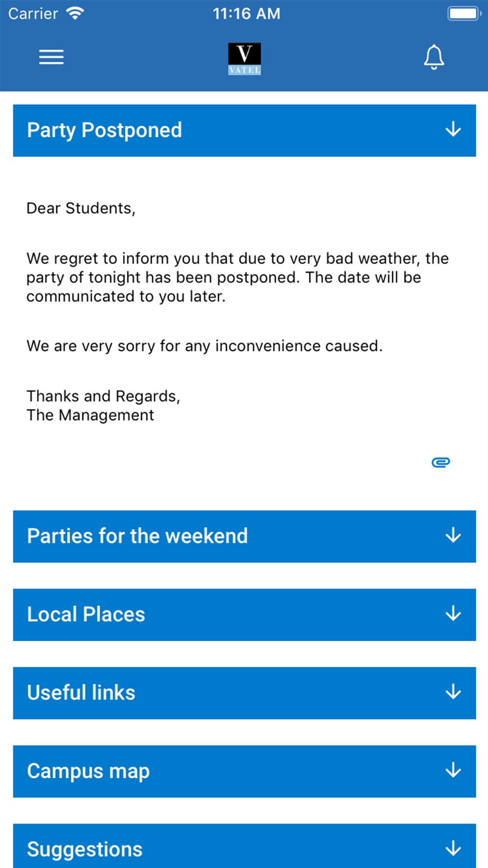Viewport: 488px width, 868px height.
Task: Tap the postponed party message text
Action: point(238,277)
